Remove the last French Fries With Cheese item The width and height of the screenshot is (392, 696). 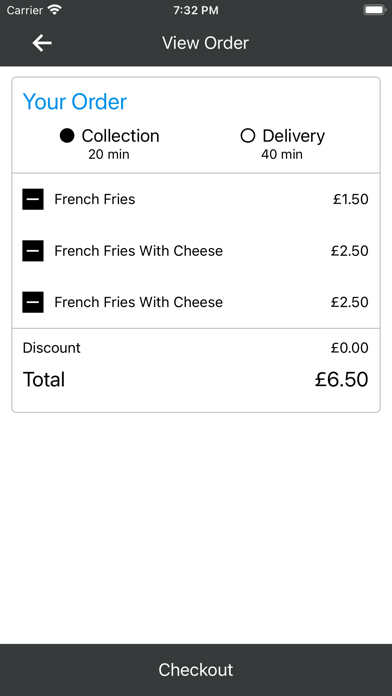click(33, 302)
